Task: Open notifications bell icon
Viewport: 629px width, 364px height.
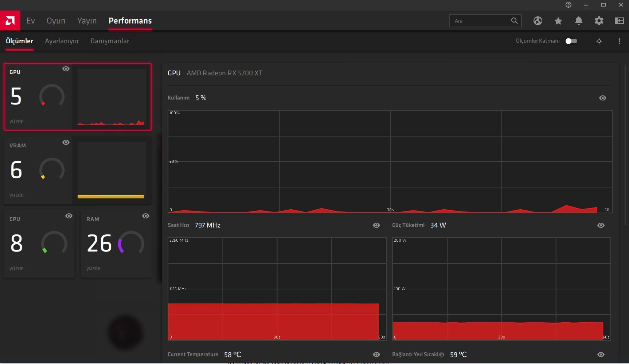Action: tap(579, 21)
